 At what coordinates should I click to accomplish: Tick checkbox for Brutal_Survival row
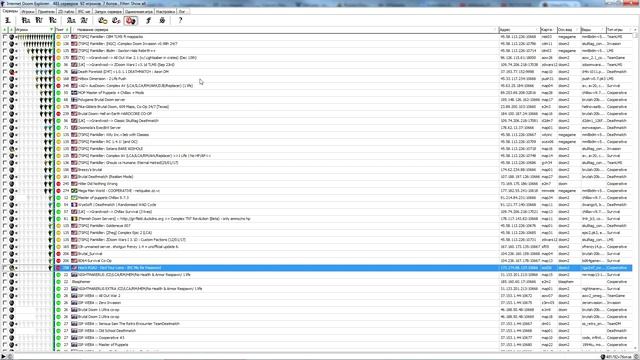[x=5, y=254]
